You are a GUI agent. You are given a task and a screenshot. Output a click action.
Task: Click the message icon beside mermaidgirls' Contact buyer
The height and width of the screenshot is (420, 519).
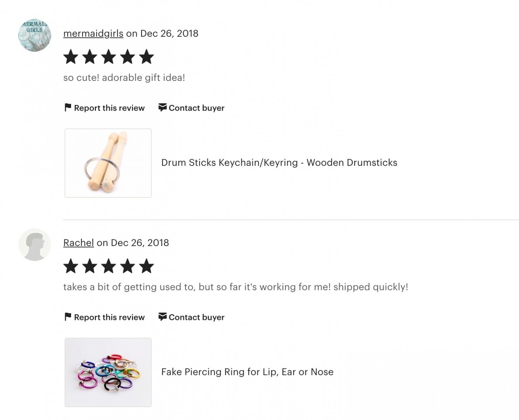click(x=162, y=107)
